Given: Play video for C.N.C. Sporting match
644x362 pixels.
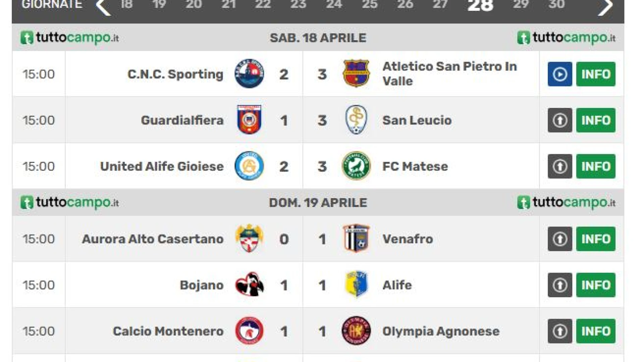Looking at the screenshot, I should 559,74.
